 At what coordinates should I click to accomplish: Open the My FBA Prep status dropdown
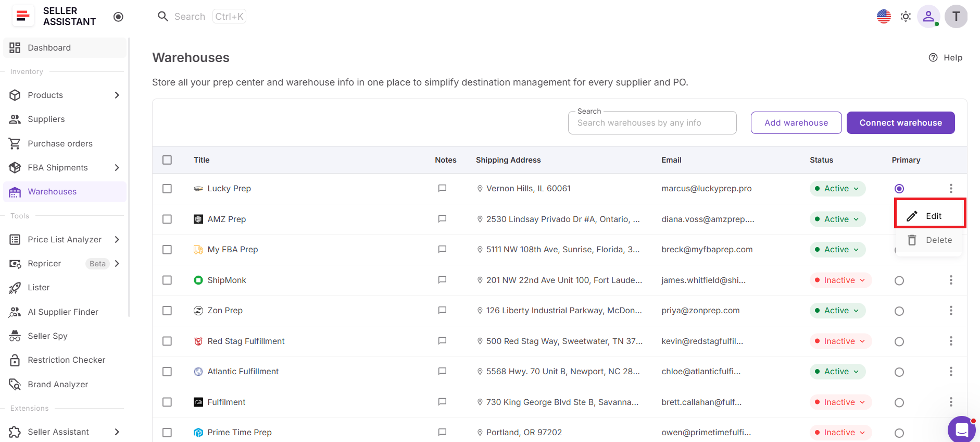(837, 250)
